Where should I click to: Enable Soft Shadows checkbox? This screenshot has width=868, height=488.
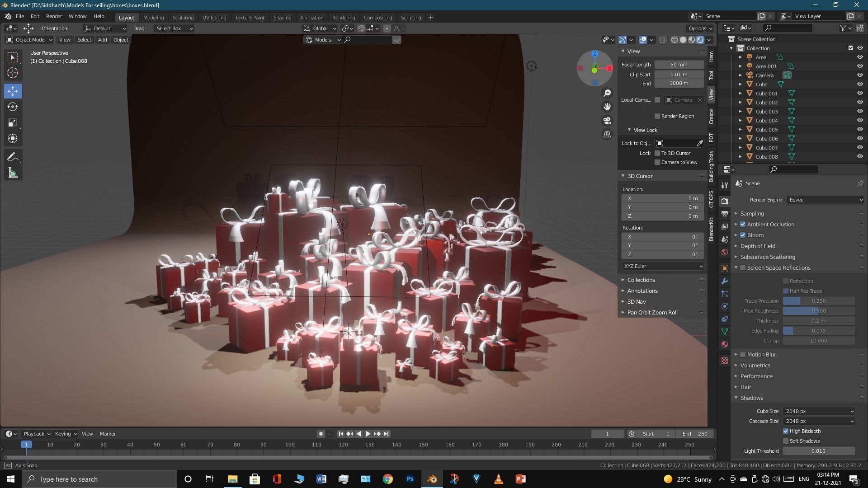786,441
